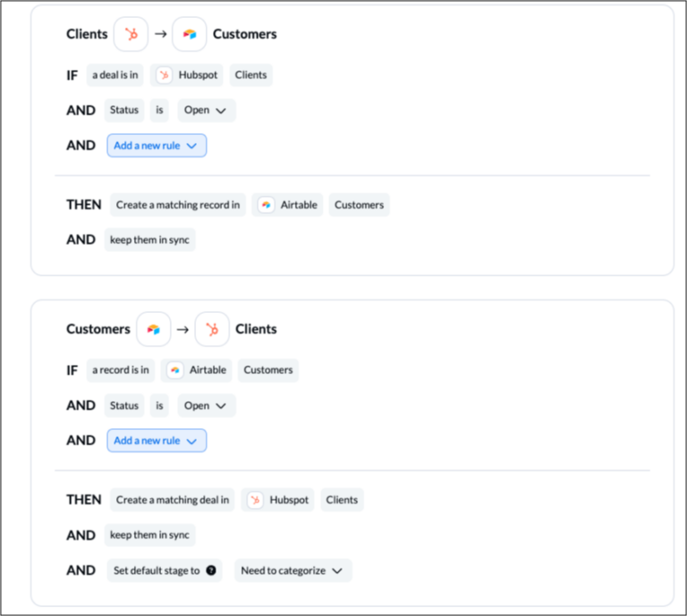Screen dimensions: 687x616
Task: Click 'Create a matching deal in' action chip
Action: [x=172, y=500]
